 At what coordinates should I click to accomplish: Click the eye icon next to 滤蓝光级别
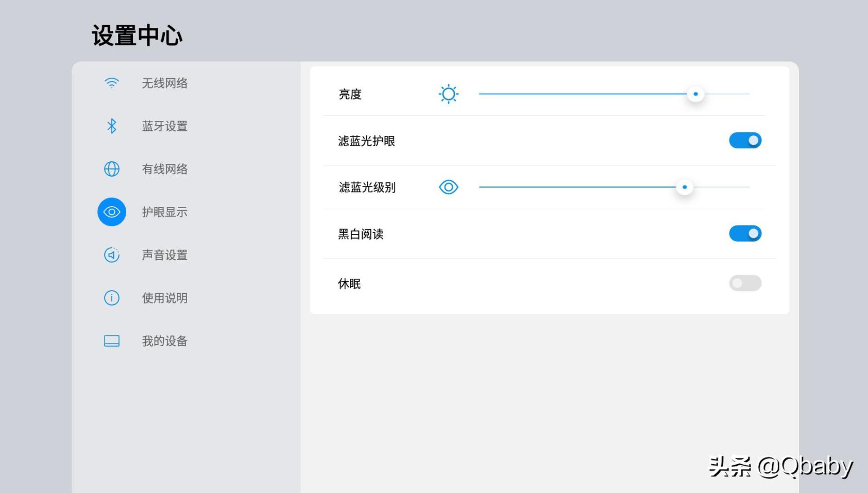click(448, 187)
